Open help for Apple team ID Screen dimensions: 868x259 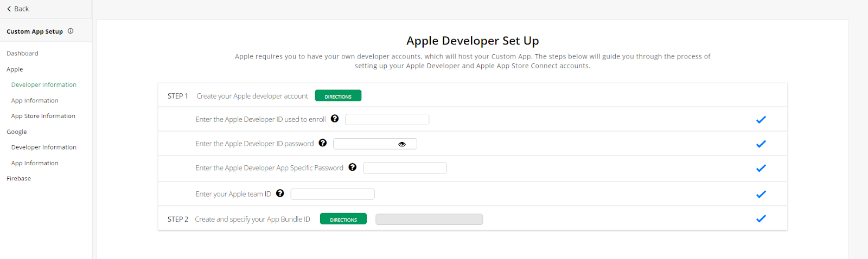280,193
